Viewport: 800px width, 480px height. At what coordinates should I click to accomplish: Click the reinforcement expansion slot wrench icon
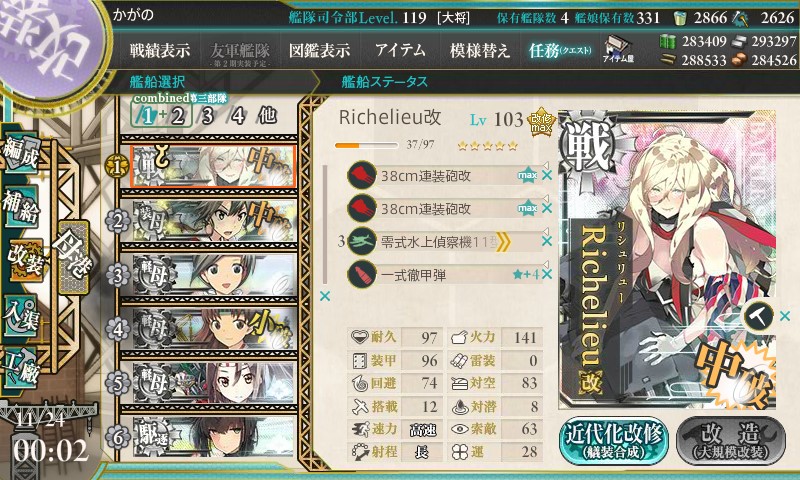pos(758,316)
